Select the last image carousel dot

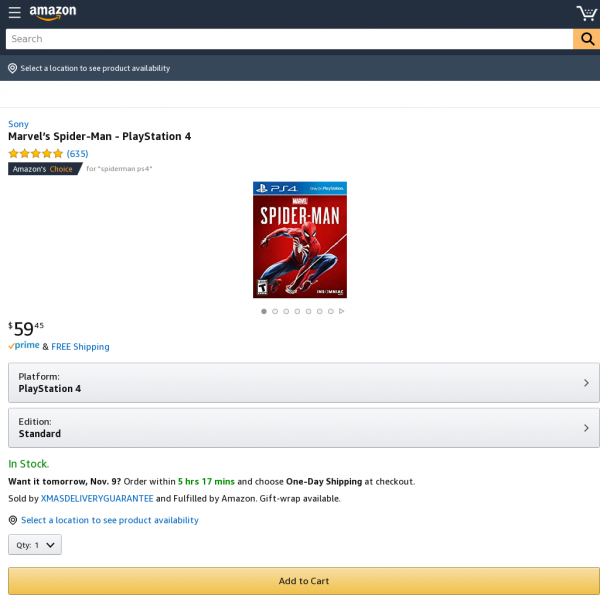click(331, 311)
